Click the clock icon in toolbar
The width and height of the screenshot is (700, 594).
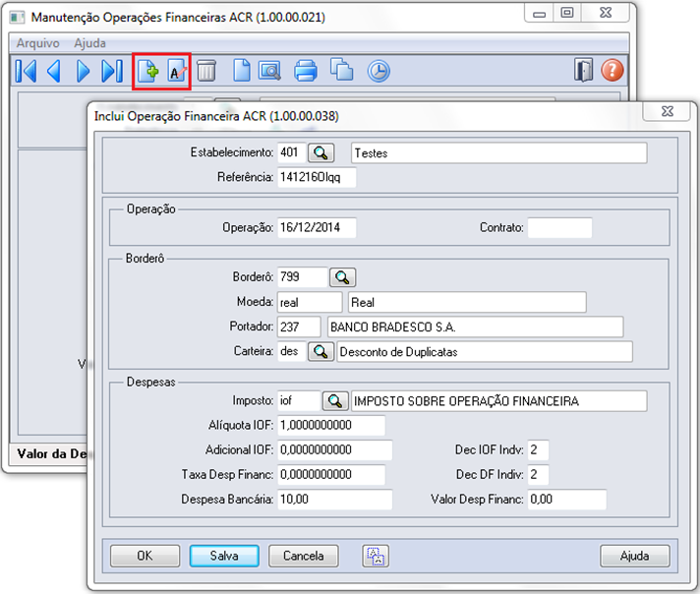[379, 71]
